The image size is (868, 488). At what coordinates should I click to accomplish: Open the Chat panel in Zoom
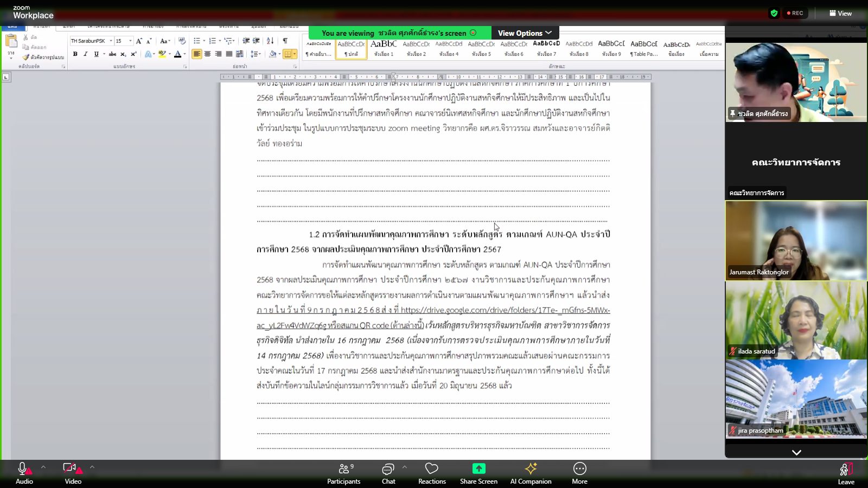pyautogui.click(x=388, y=473)
